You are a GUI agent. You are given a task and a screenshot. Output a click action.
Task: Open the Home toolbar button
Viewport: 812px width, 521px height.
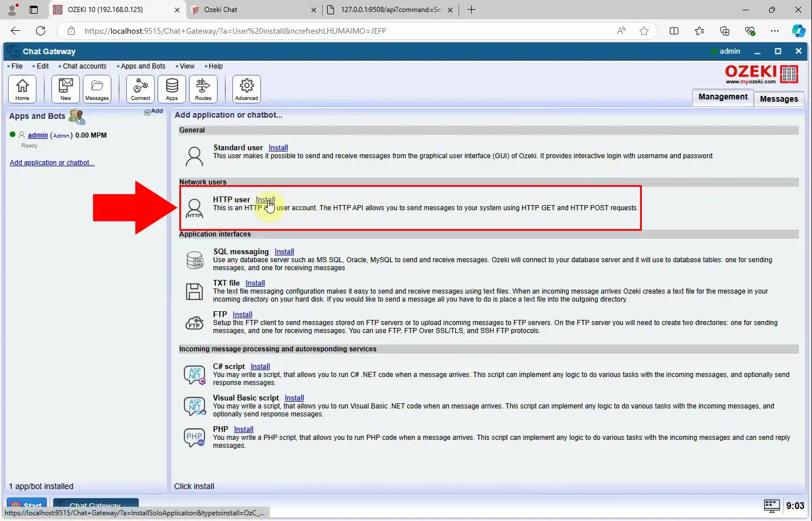pos(22,89)
